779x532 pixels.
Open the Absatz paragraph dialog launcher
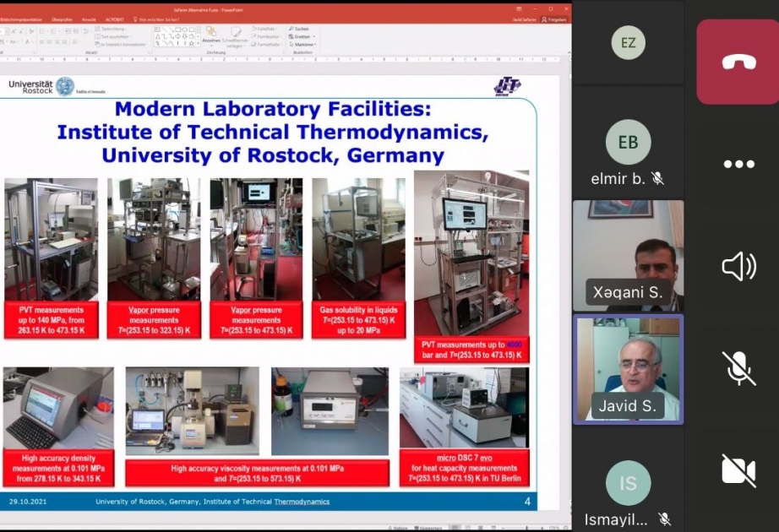point(148,52)
